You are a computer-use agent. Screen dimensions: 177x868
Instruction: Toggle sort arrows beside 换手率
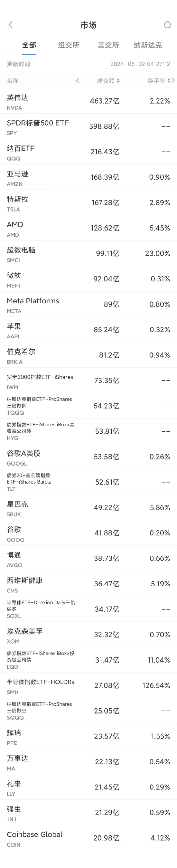(169, 80)
